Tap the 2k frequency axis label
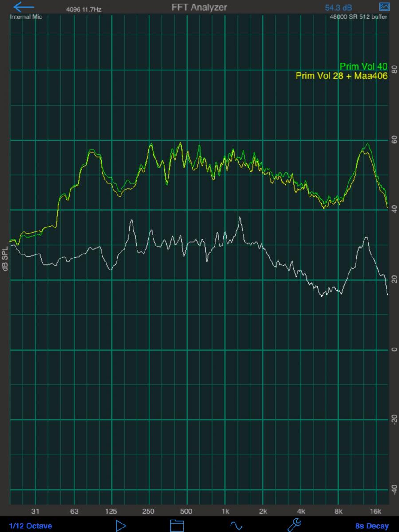 263,512
